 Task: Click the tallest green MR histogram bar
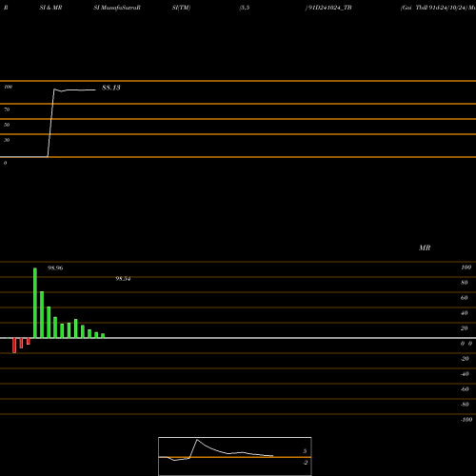click(x=35, y=303)
